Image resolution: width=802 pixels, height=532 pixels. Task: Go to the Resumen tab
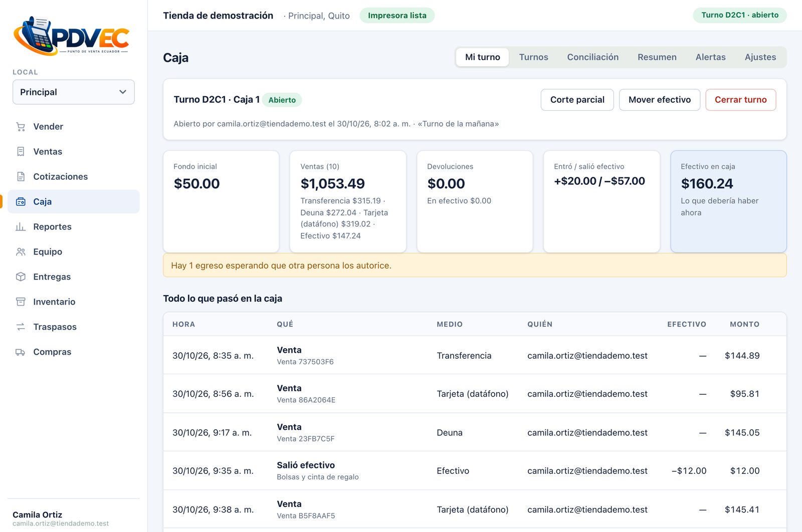click(x=657, y=57)
